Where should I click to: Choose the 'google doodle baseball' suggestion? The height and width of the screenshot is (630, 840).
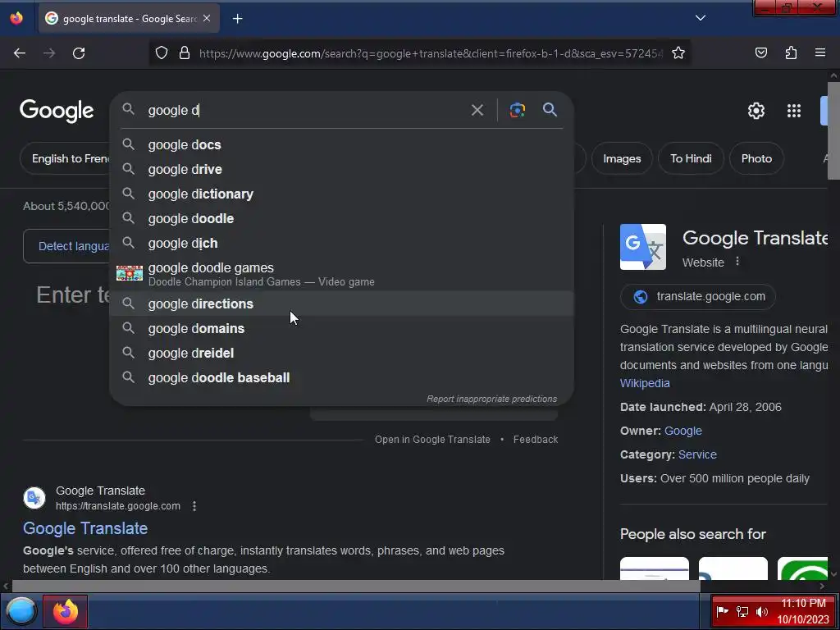(x=341, y=377)
